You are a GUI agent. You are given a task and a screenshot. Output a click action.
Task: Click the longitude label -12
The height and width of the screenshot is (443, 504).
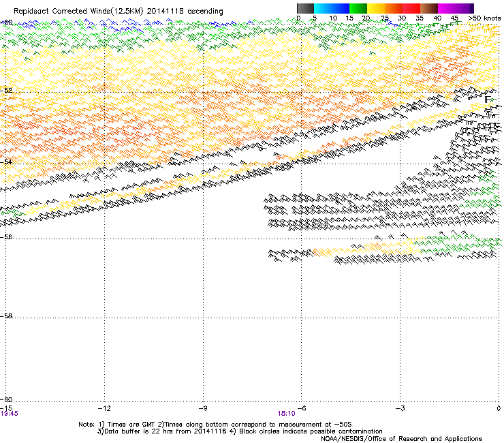(104, 408)
